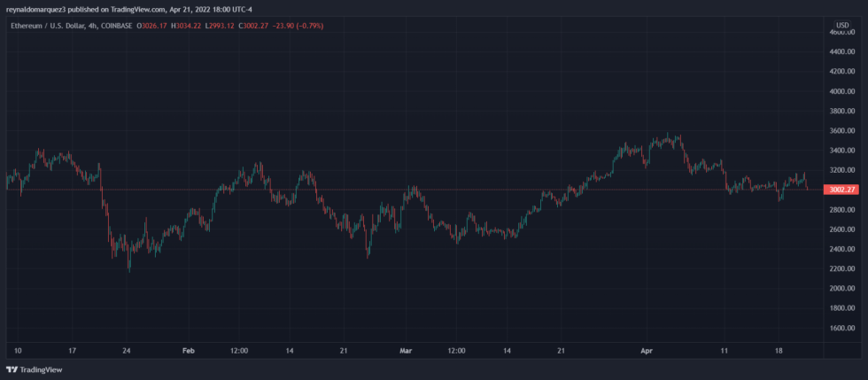Click the low value L2993.12
Screen dimensions: 868x380
coord(221,26)
